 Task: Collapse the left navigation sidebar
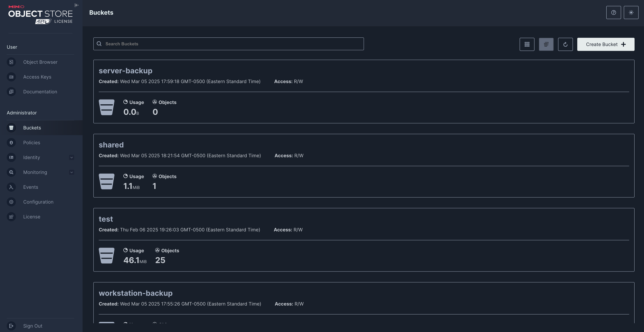point(76,5)
